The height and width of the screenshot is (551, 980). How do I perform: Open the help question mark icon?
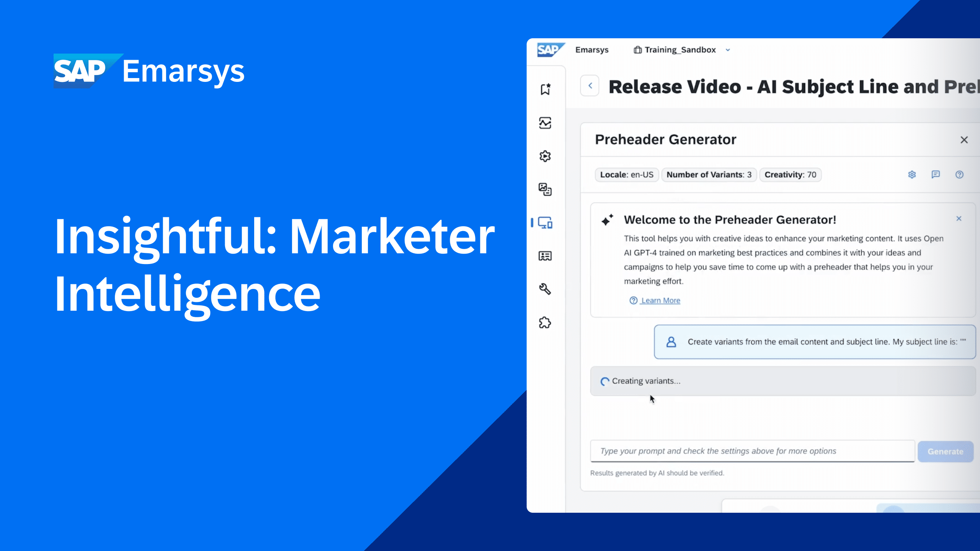coord(959,175)
